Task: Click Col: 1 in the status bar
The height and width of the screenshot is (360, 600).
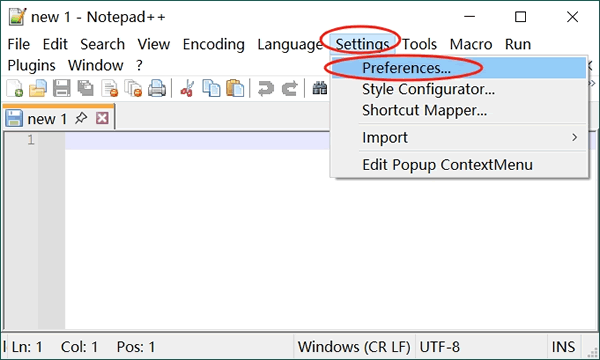Action: pyautogui.click(x=79, y=347)
